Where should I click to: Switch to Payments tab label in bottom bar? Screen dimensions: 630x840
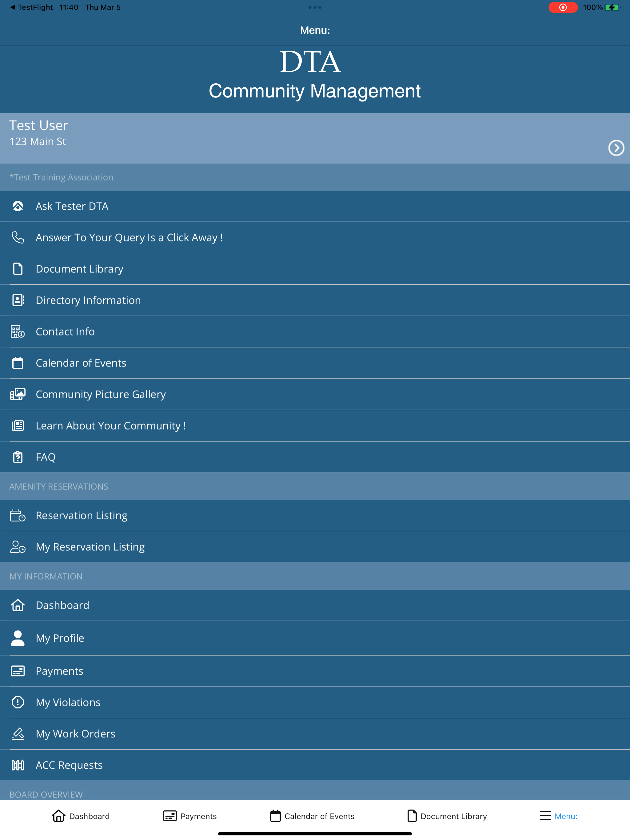(198, 816)
